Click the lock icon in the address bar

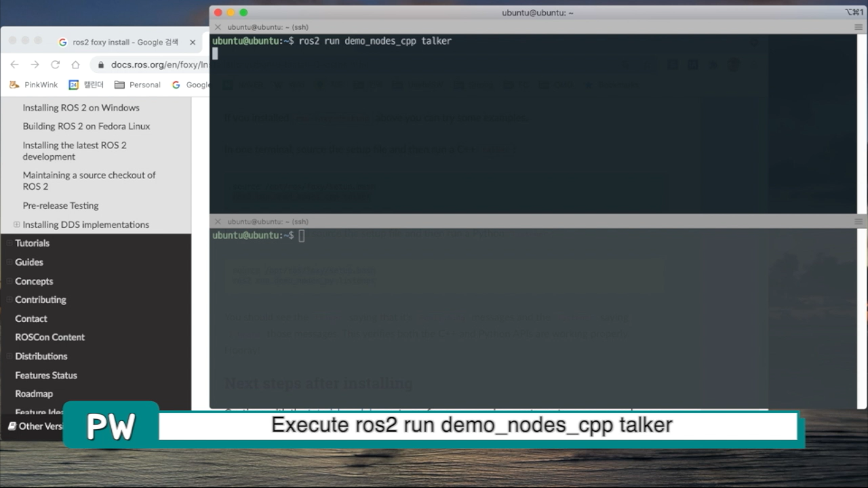(x=101, y=65)
